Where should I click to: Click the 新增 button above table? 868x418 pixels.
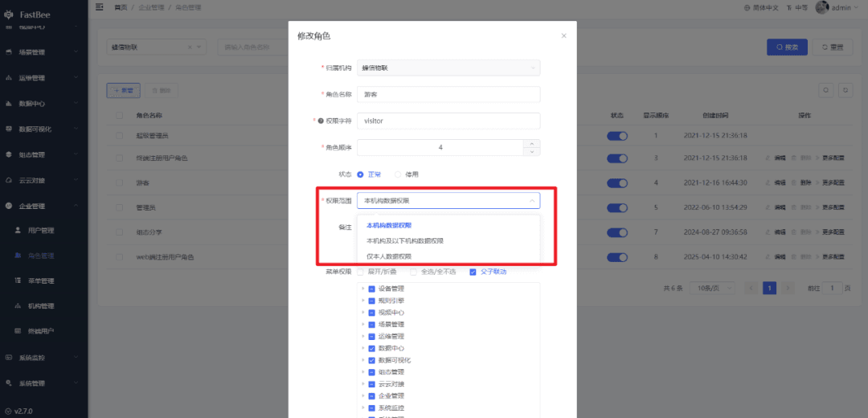(x=123, y=90)
